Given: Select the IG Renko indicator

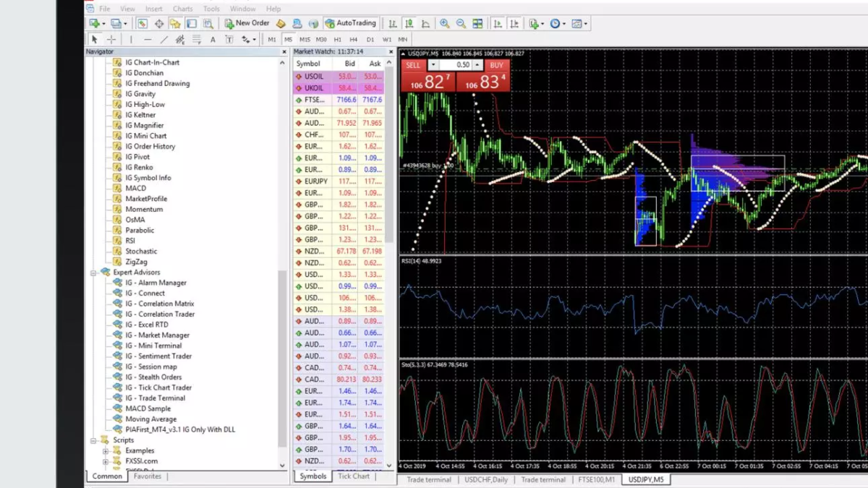Looking at the screenshot, I should tap(139, 167).
